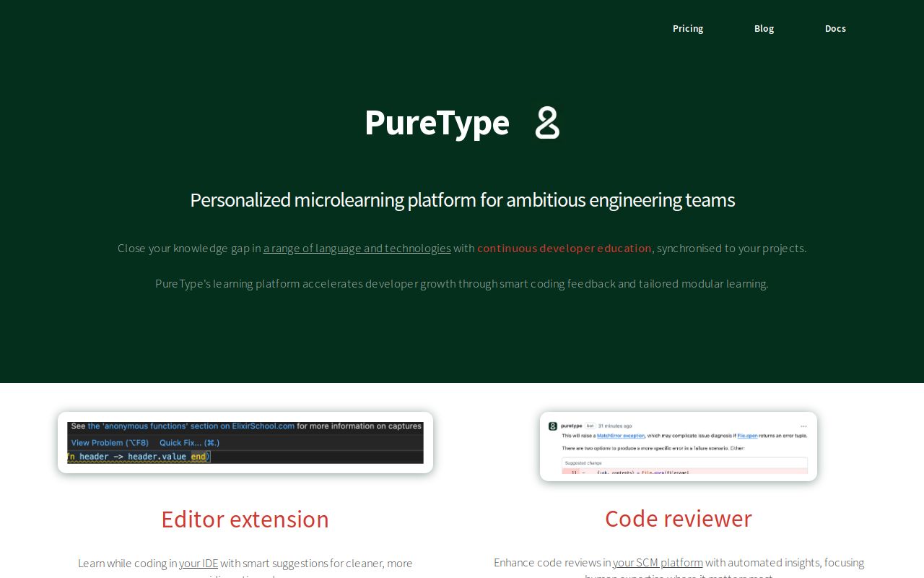
Task: Click the puretype bot avatar in the review comment
Action: 553,426
